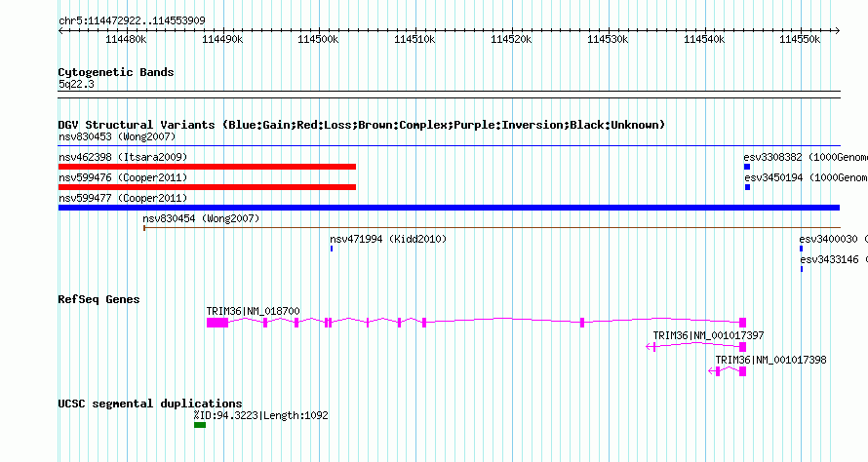Viewport: 868px width, 462px height.
Task: Open the Cytogenetic Bands track title
Action: point(116,72)
